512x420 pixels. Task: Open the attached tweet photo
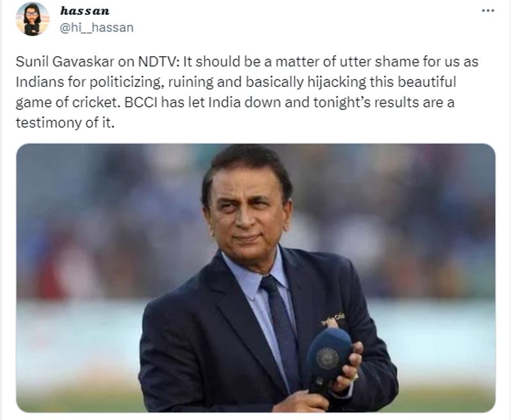point(255,277)
